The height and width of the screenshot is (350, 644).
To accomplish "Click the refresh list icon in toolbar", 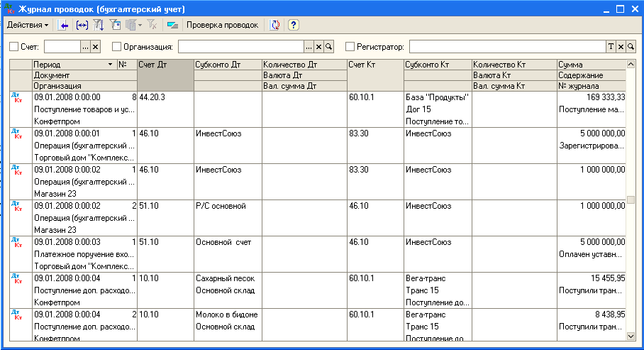I will [x=274, y=25].
